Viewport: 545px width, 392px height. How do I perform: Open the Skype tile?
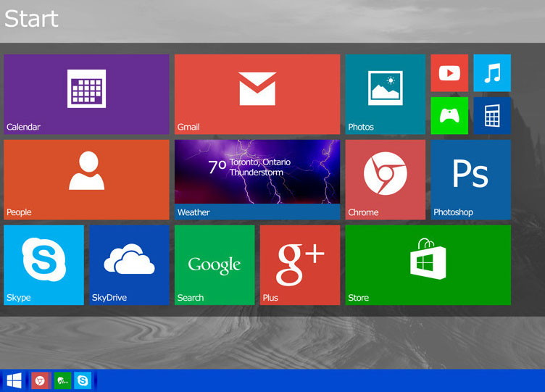[x=43, y=265]
